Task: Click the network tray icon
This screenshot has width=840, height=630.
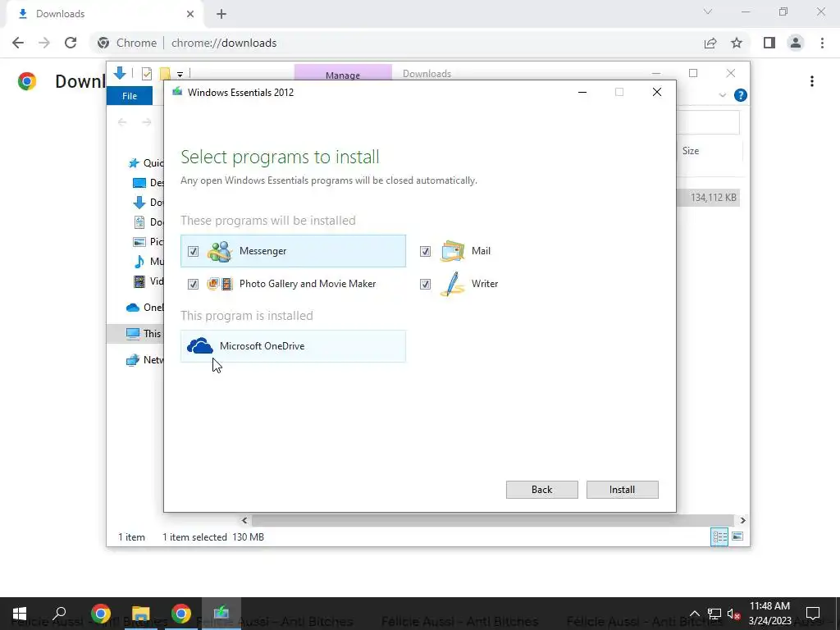Action: [x=714, y=614]
